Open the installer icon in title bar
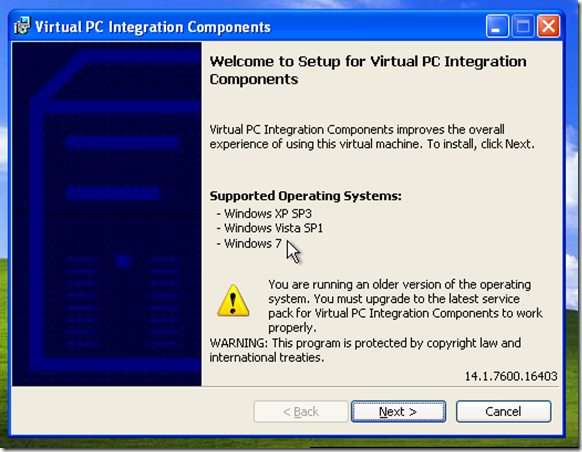Image resolution: width=582 pixels, height=452 pixels. point(22,26)
